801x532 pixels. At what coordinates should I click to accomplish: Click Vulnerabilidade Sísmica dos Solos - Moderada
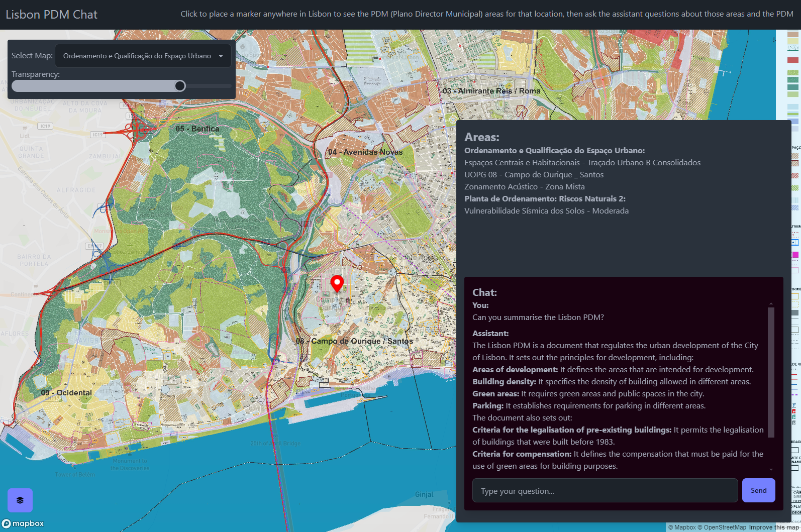[546, 211]
